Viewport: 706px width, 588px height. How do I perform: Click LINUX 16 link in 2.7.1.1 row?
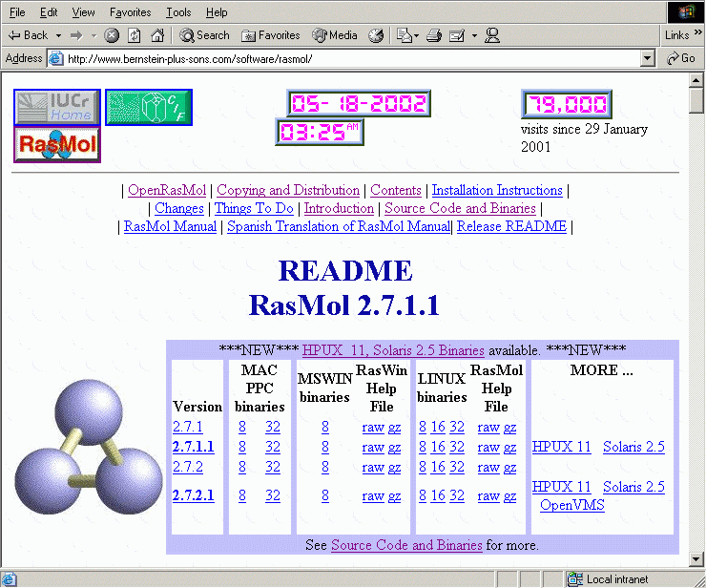[x=438, y=447]
